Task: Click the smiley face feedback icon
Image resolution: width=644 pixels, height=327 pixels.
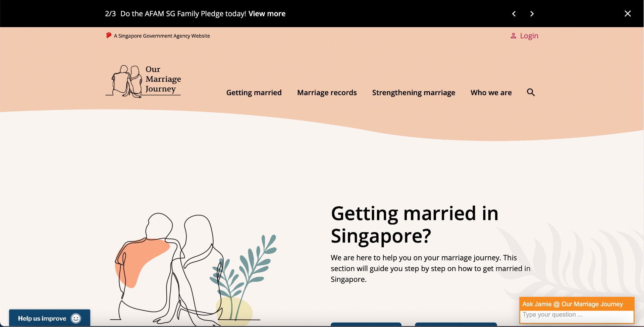Action: (x=76, y=318)
